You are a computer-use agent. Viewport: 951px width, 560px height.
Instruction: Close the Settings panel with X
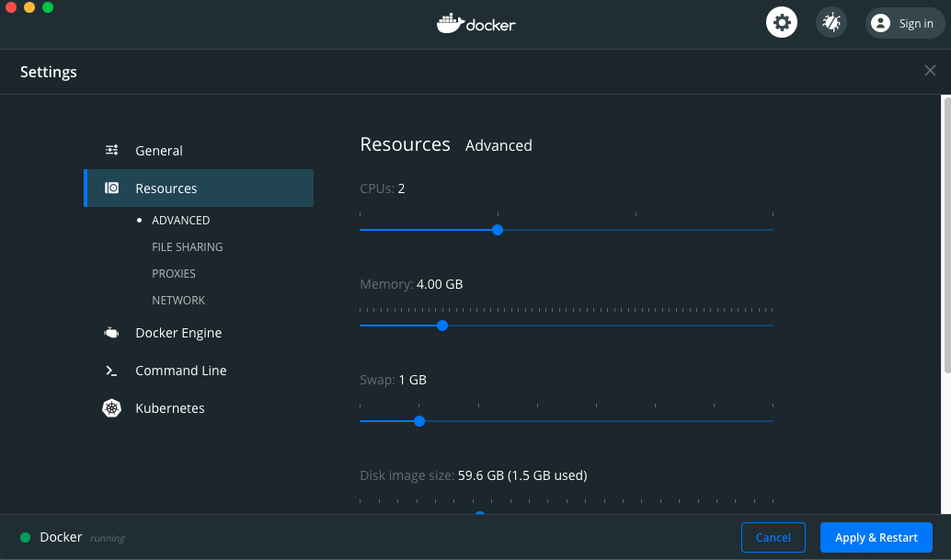930,71
